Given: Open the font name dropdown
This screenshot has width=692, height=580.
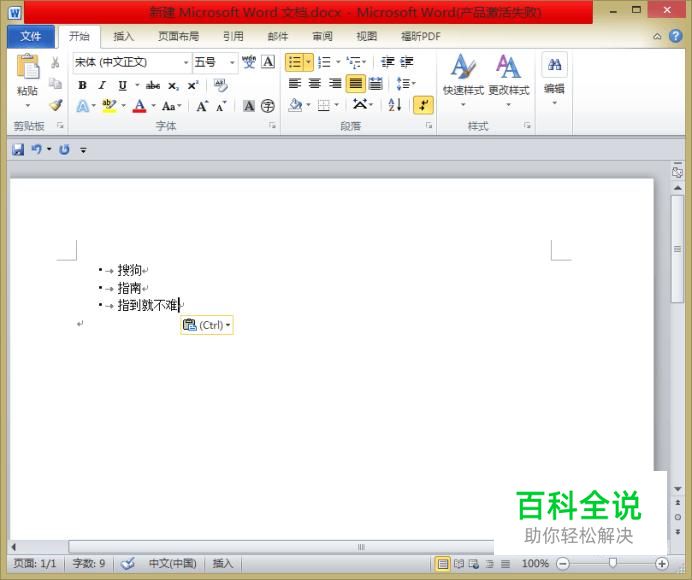Looking at the screenshot, I should pyautogui.click(x=186, y=62).
